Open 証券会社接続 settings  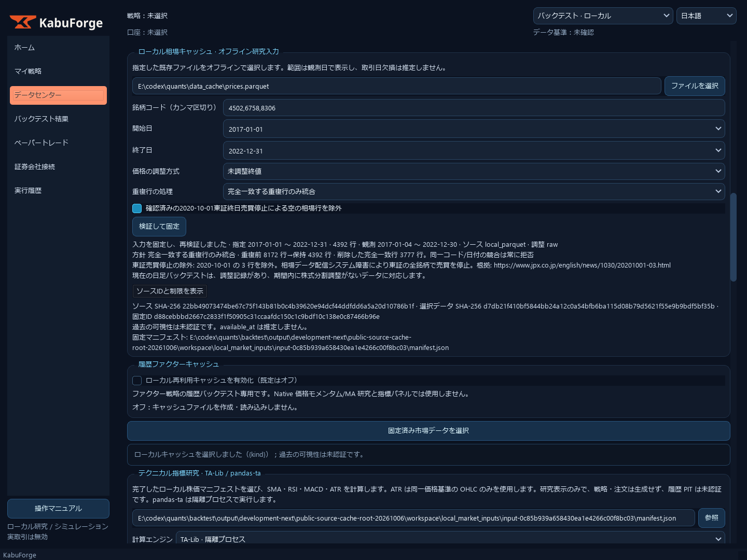(x=58, y=167)
